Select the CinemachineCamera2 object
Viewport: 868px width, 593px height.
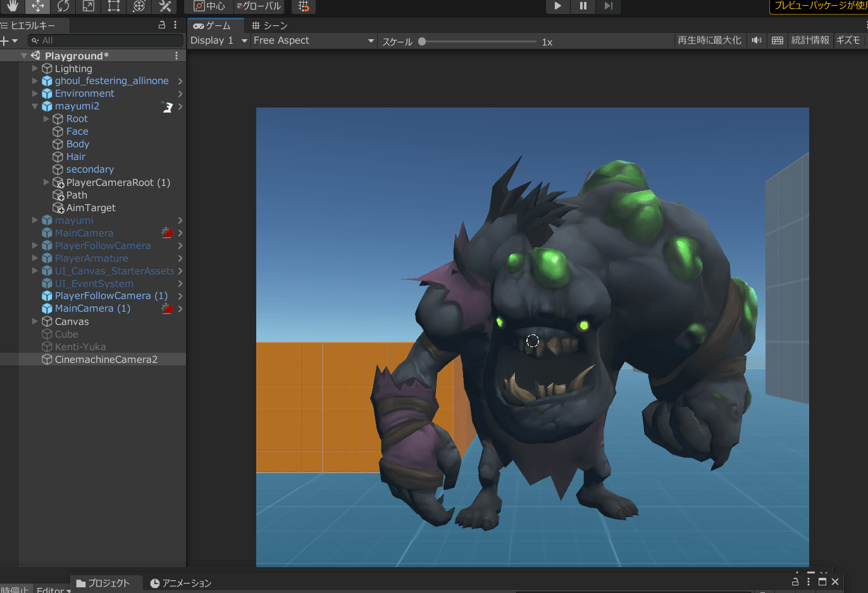click(x=106, y=359)
